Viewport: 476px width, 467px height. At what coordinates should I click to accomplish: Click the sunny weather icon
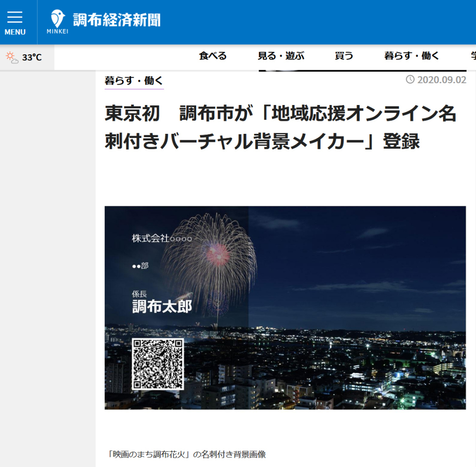[12, 57]
